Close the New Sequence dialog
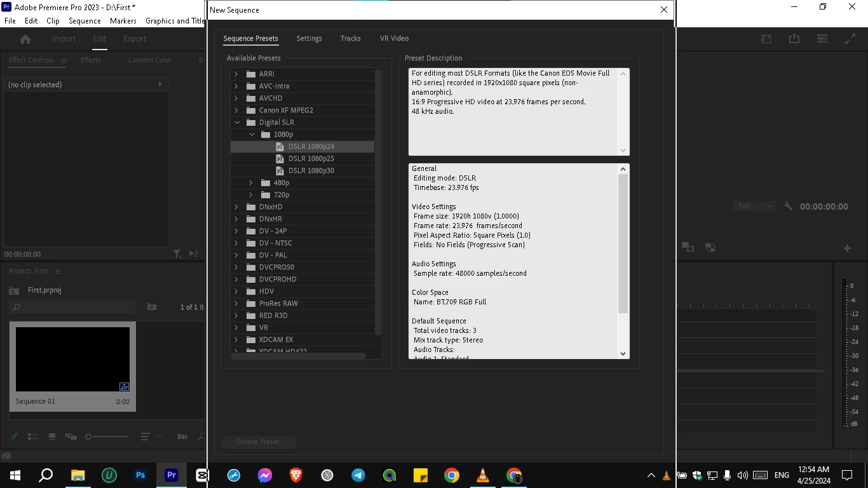Image resolution: width=868 pixels, height=488 pixels. coord(664,10)
